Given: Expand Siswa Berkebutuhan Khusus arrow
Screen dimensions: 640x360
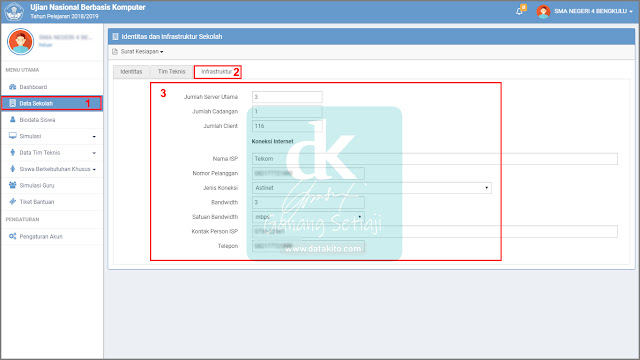Looking at the screenshot, I should (x=94, y=169).
